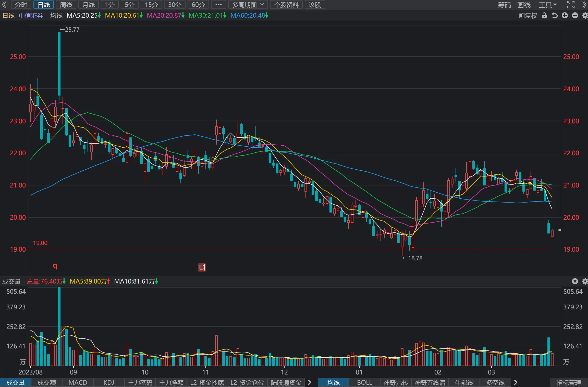Close the 成交量 volume panel
Viewport: 588px width, 387px height.
pyautogui.click(x=575, y=281)
